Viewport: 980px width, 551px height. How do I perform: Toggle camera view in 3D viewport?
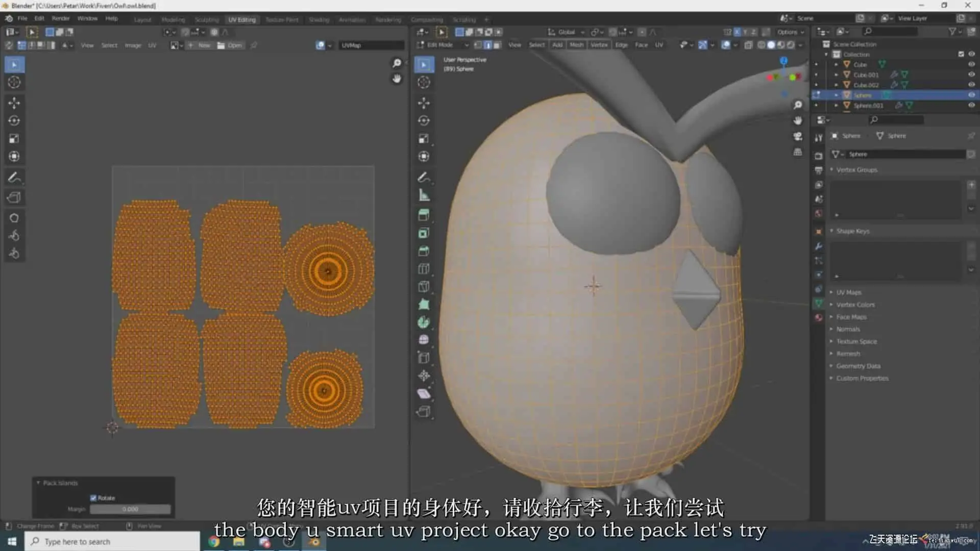click(x=798, y=136)
